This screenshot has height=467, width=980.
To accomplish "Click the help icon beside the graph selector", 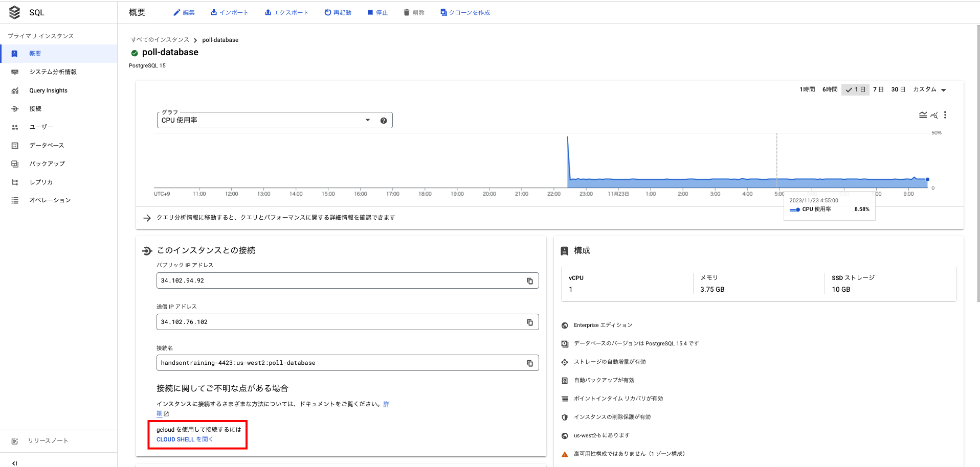I will pos(384,120).
